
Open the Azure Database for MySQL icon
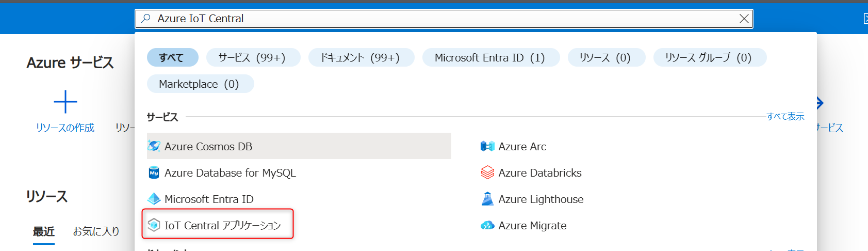(x=154, y=172)
